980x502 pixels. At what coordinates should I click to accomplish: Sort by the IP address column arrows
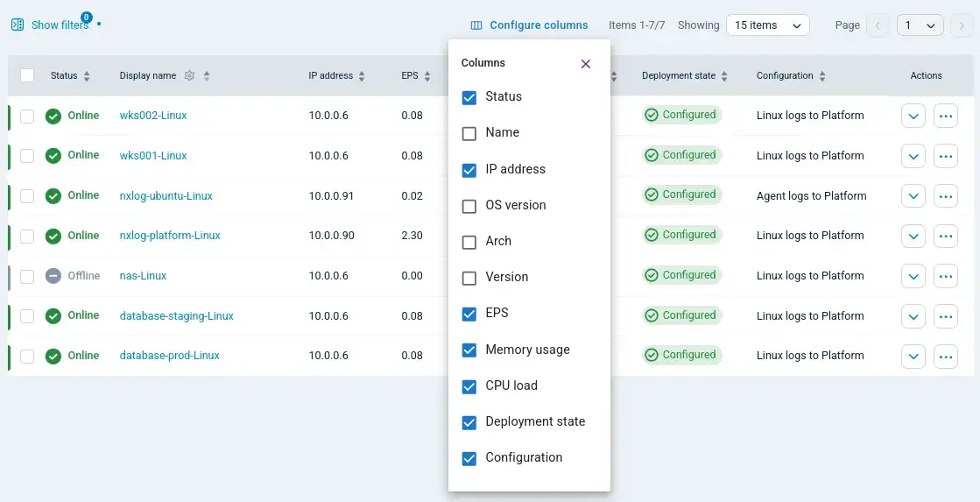pyautogui.click(x=362, y=76)
